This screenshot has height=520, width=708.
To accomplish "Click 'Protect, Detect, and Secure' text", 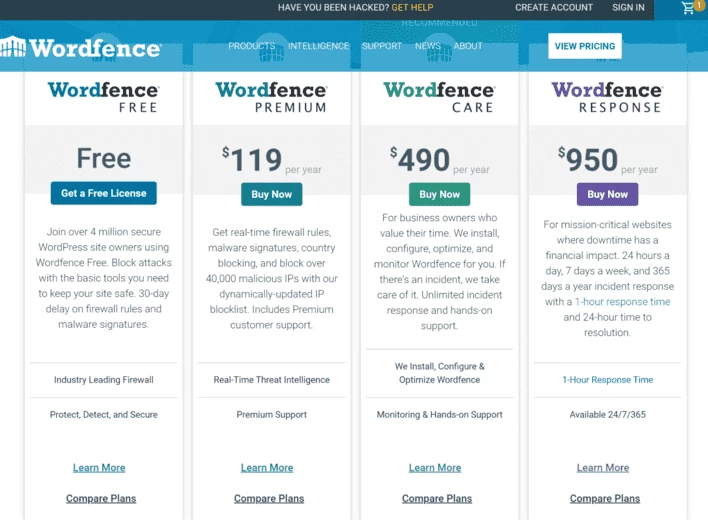I will click(103, 415).
